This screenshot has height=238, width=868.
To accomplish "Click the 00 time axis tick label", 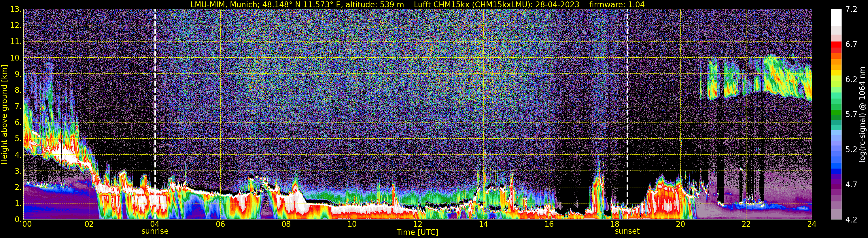I will pos(27,224).
